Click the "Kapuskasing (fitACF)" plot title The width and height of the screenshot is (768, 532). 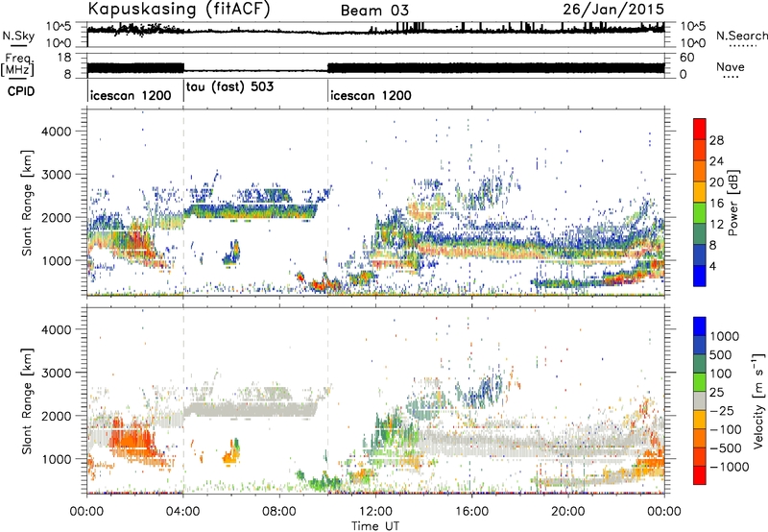tap(179, 9)
